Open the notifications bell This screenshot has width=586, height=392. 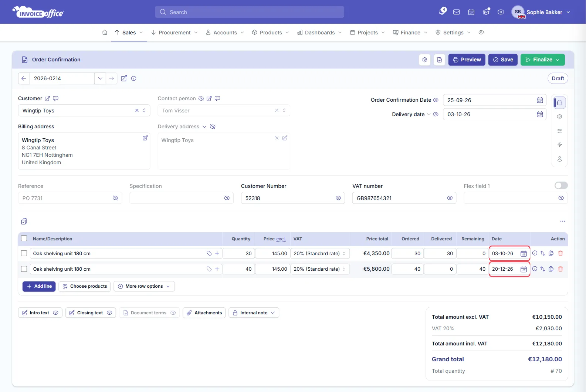coord(442,12)
